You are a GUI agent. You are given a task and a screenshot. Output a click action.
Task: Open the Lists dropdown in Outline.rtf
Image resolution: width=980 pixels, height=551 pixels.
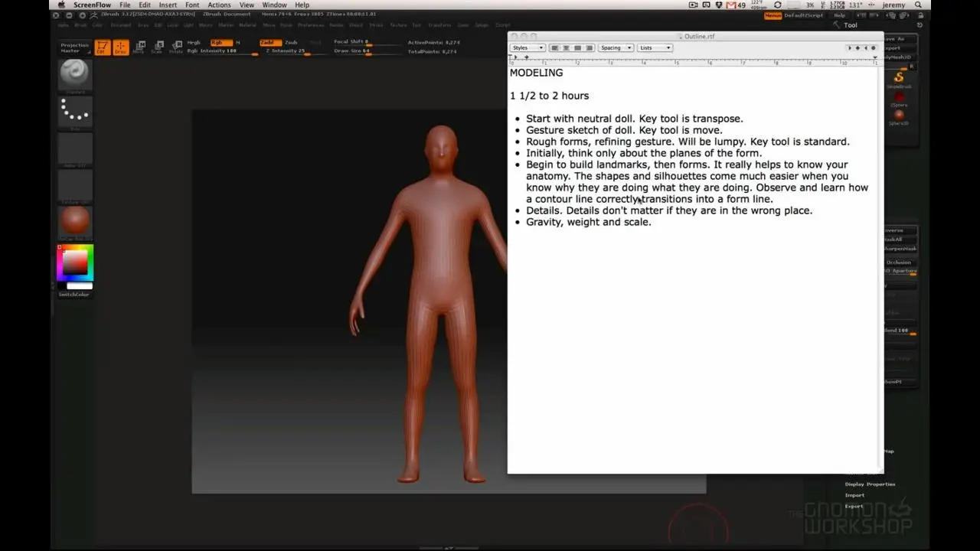(x=655, y=47)
